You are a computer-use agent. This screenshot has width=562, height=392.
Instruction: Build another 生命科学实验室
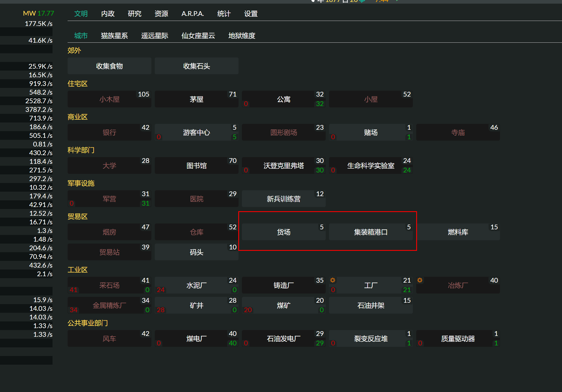click(371, 166)
